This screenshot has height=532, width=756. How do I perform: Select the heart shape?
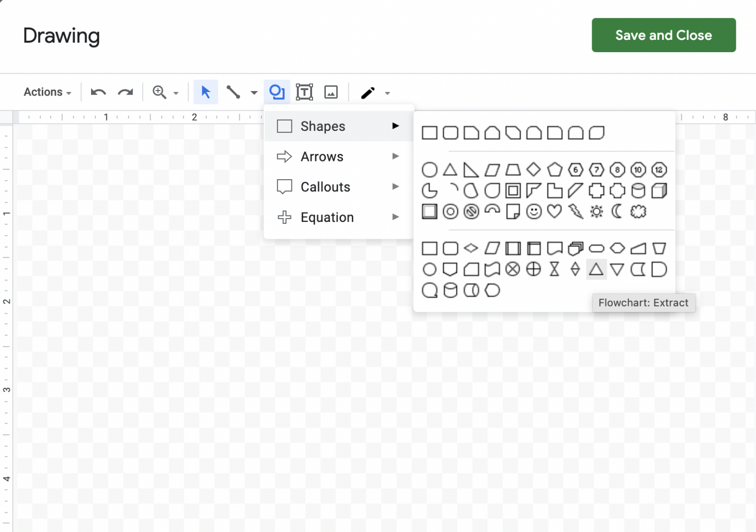pos(554,211)
